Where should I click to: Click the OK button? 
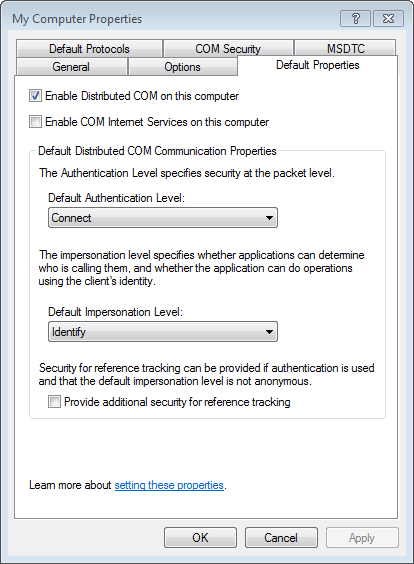[x=200, y=538]
